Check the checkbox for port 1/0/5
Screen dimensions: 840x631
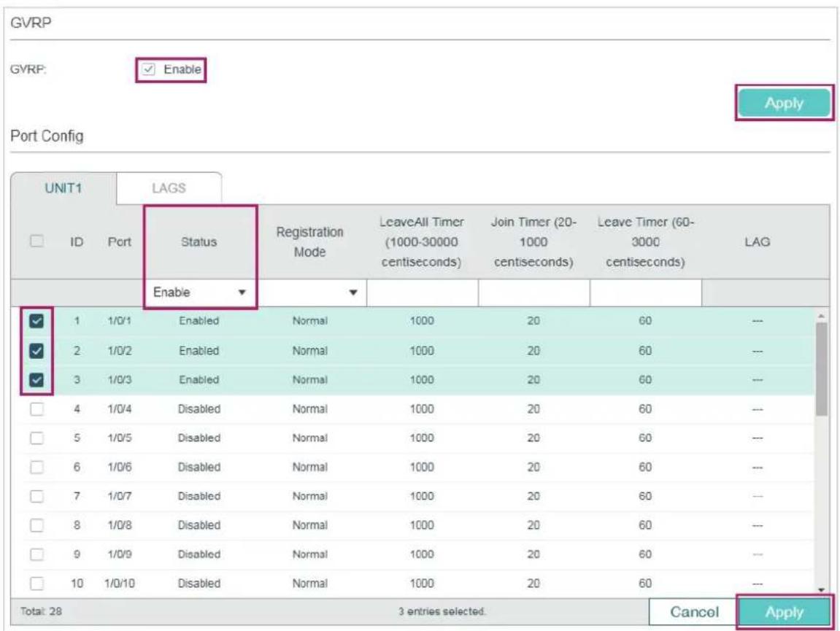(36, 438)
